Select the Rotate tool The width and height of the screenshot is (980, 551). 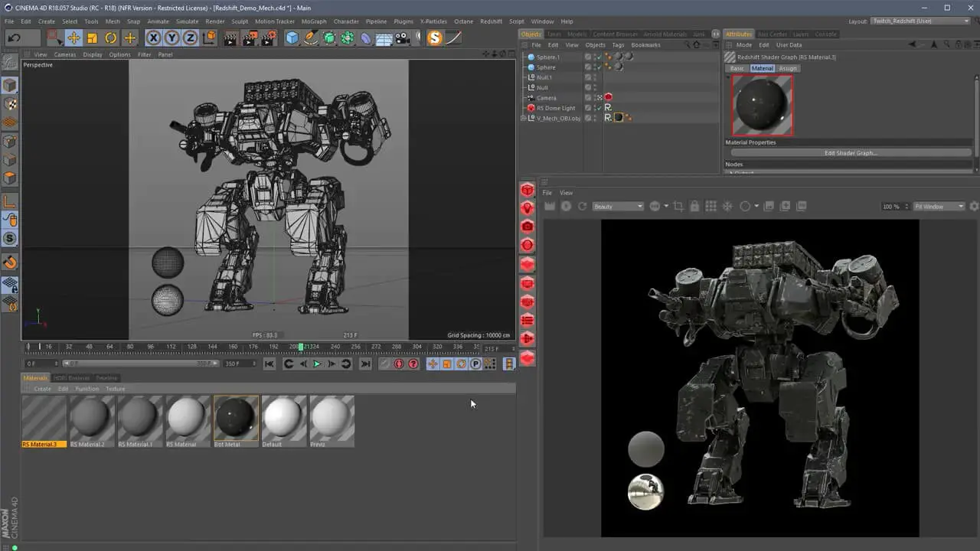click(x=111, y=37)
